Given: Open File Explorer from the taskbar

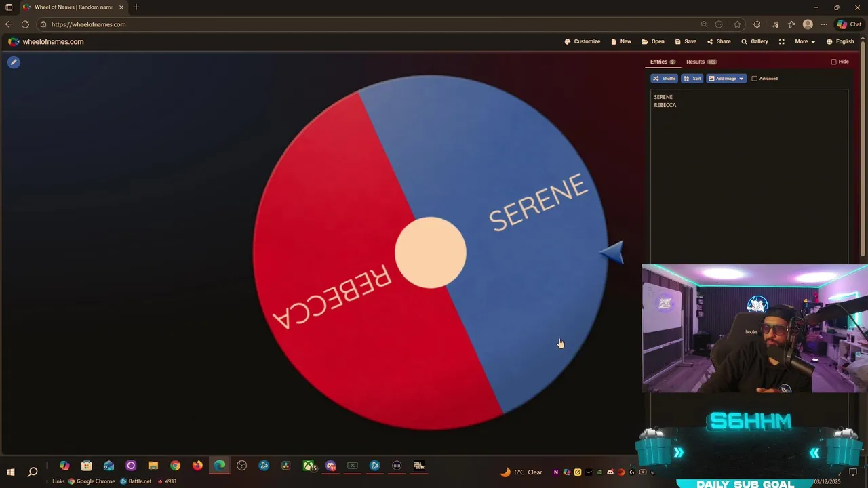Looking at the screenshot, I should click(x=153, y=466).
